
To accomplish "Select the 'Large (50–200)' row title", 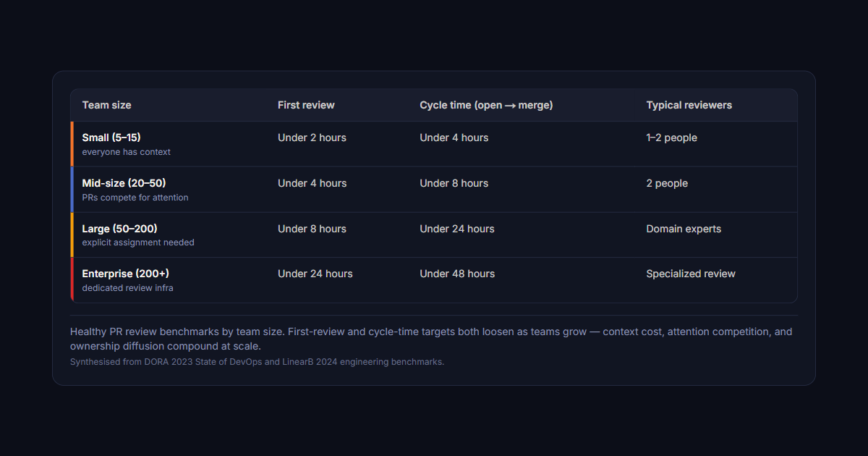I will 119,229.
